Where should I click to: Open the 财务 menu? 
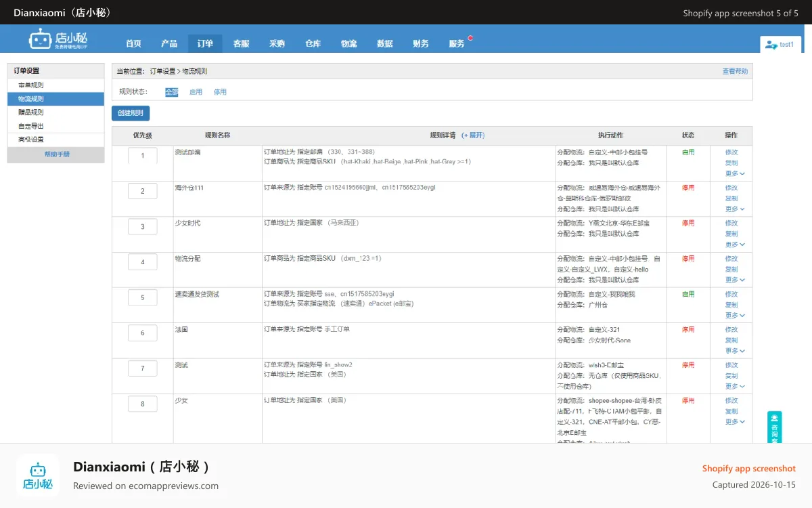[x=420, y=43]
